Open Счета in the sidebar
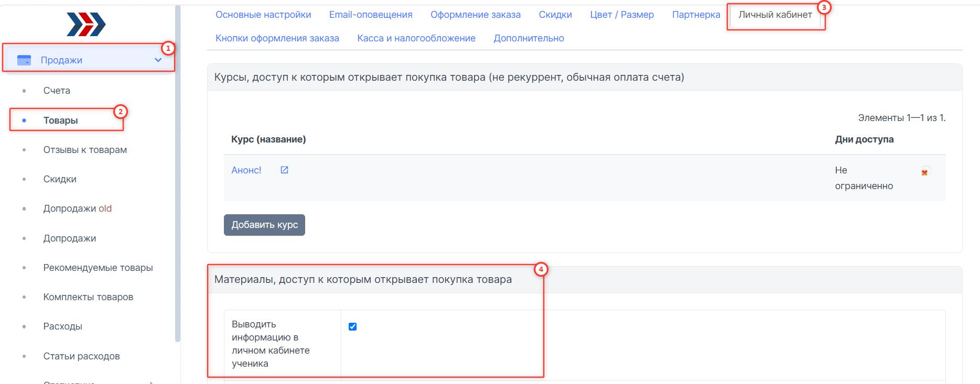The image size is (980, 384). (x=57, y=91)
